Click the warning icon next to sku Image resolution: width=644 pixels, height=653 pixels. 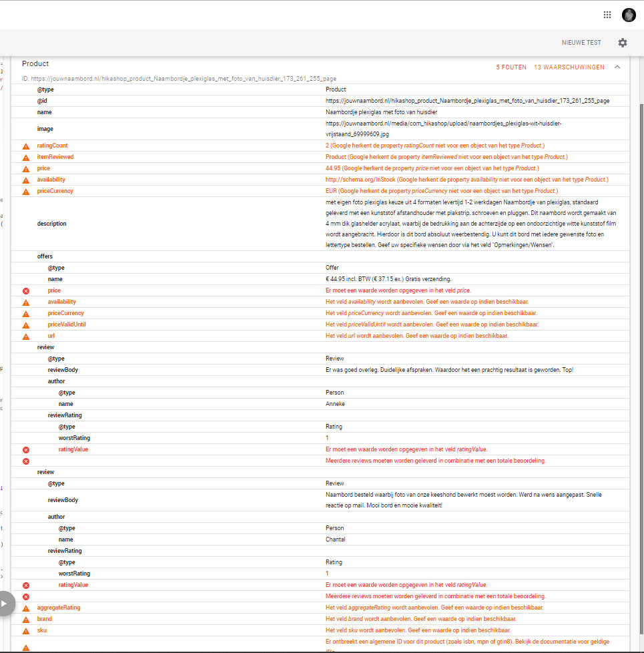tap(26, 631)
